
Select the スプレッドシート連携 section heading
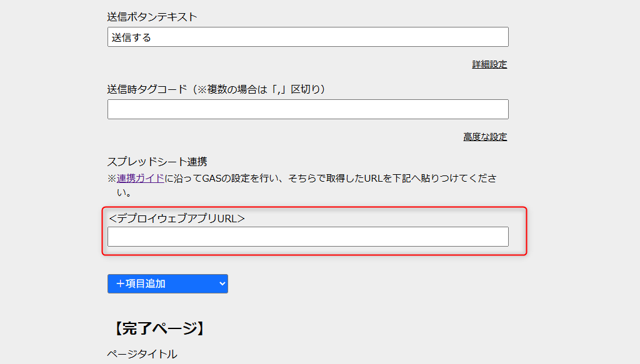[157, 162]
